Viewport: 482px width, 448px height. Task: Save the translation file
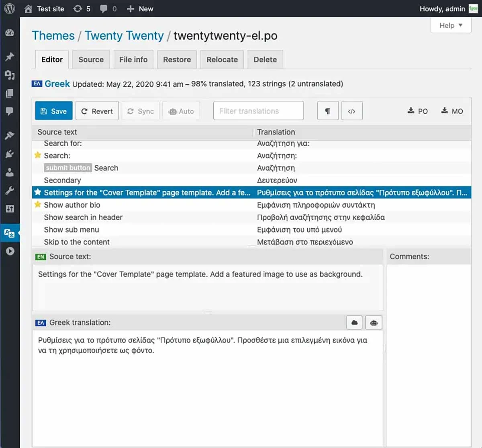[54, 111]
